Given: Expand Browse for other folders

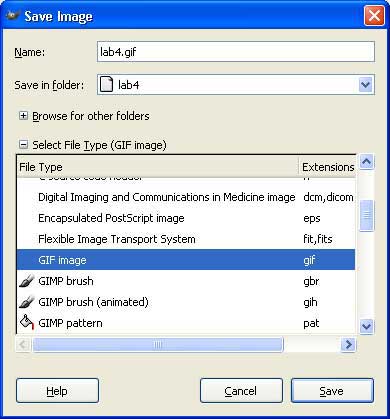Looking at the screenshot, I should tap(23, 116).
